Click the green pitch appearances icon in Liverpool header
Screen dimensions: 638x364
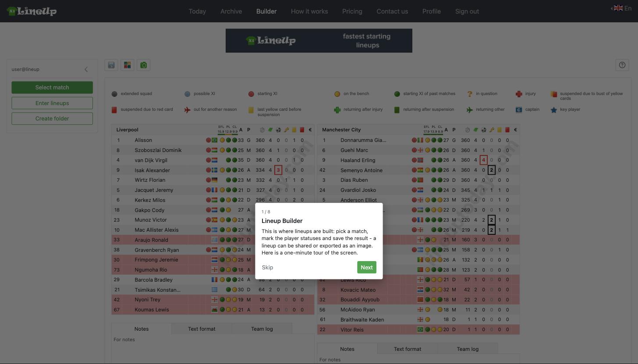click(270, 130)
